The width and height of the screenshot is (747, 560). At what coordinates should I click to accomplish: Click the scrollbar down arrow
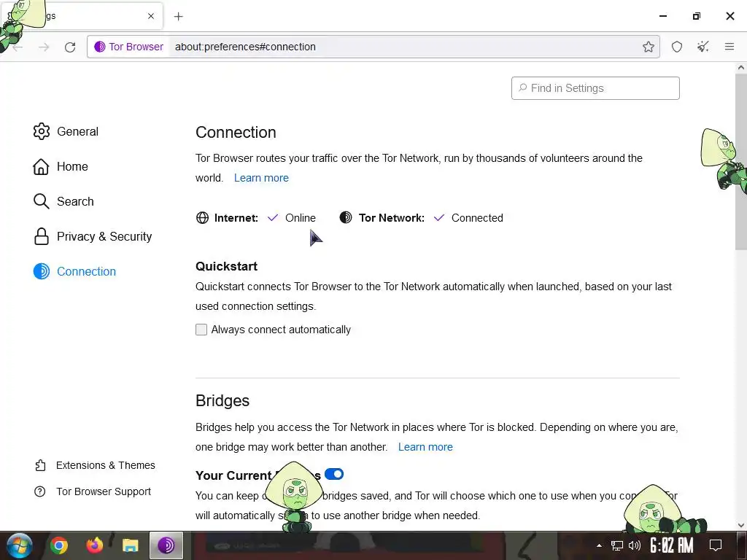741,525
